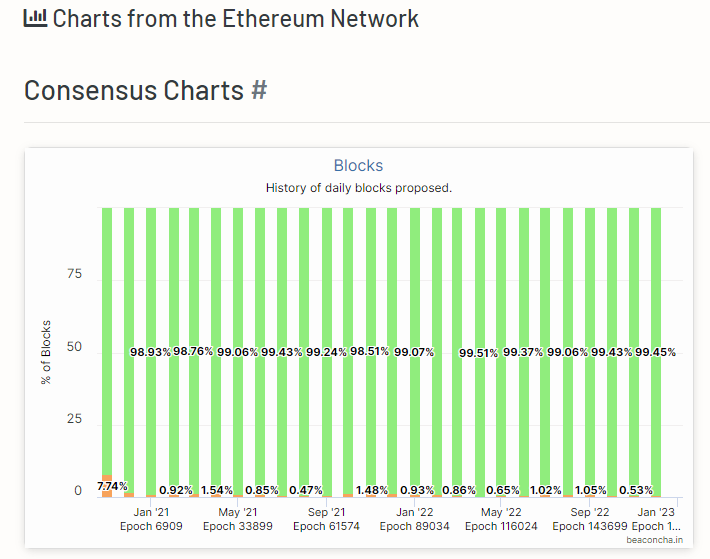Click the 1.54% missed blocks label
Viewport: 710px width, 559px height.
click(217, 490)
